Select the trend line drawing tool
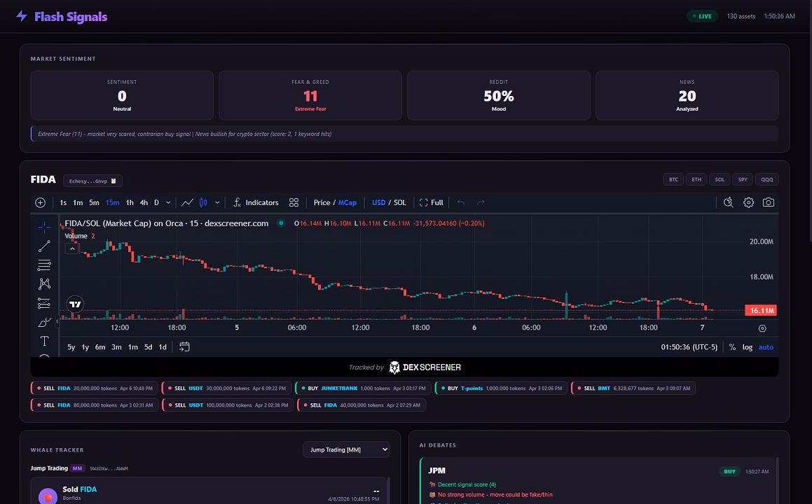Screen dimensions: 812x504 coord(44,246)
